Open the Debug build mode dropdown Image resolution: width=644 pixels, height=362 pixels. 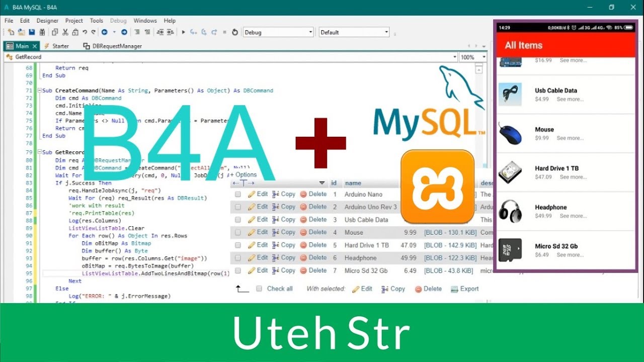pyautogui.click(x=278, y=32)
